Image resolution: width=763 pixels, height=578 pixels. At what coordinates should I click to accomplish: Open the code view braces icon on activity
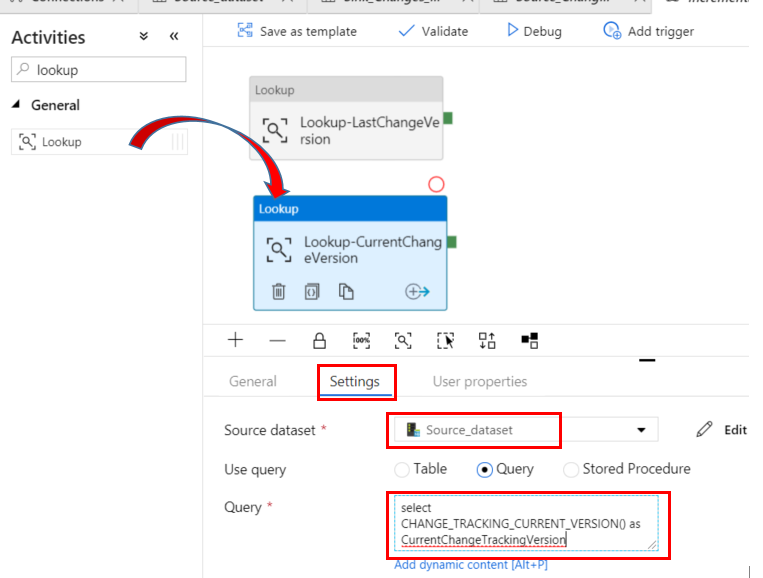pyautogui.click(x=312, y=291)
